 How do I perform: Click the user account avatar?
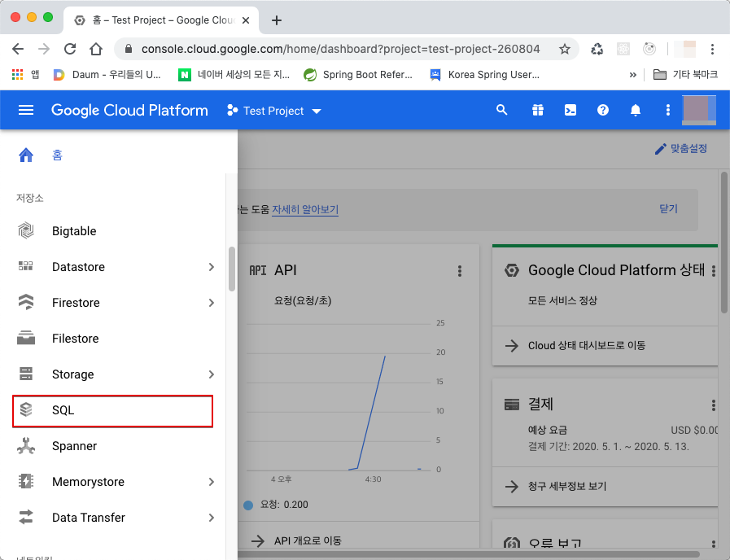(699, 110)
